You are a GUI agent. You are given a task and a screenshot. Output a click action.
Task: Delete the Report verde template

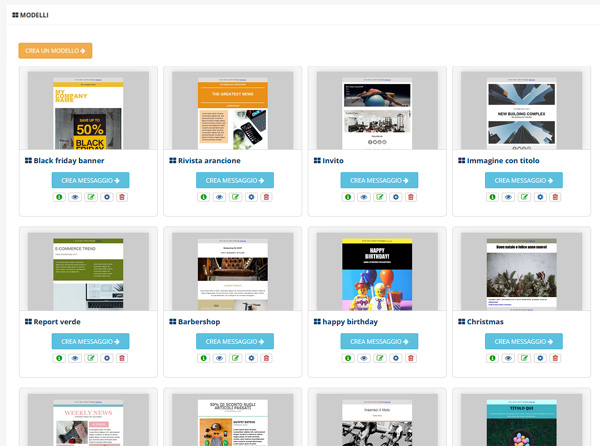pyautogui.click(x=123, y=358)
